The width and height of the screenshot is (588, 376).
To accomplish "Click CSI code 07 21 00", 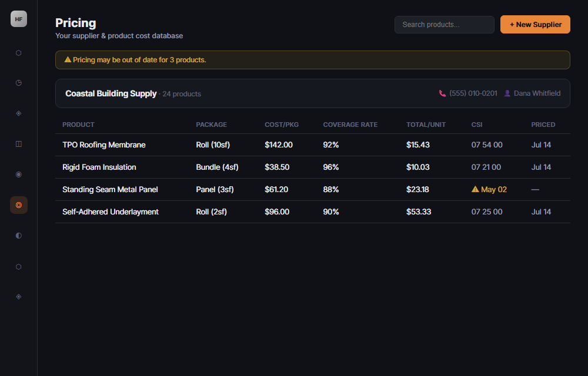I will 486,167.
